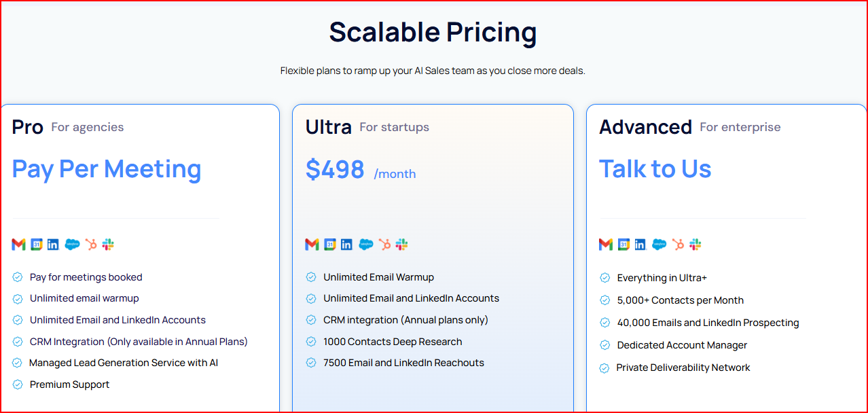Open the Pay Per Meeting link

[106, 168]
